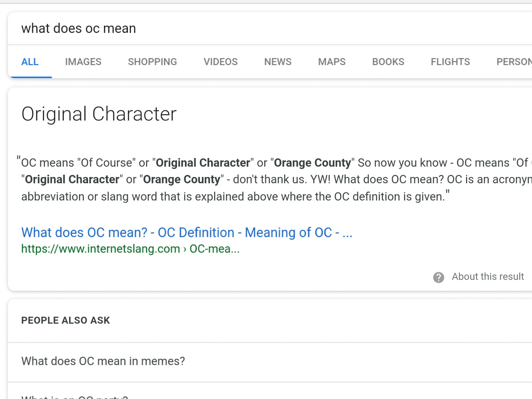Open the BOOKS tab
The height and width of the screenshot is (399, 532).
tap(388, 62)
